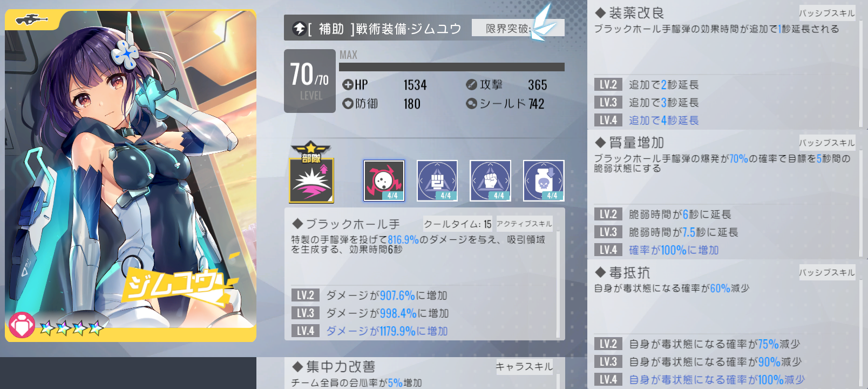868x389 pixels.
Task: Click the 補助 equipment type arrow icon
Action: (299, 29)
